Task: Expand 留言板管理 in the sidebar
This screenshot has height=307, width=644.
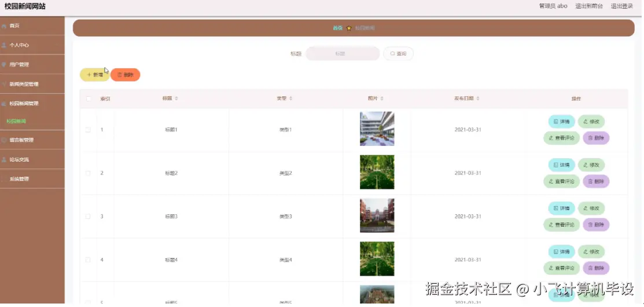Action: point(32,140)
